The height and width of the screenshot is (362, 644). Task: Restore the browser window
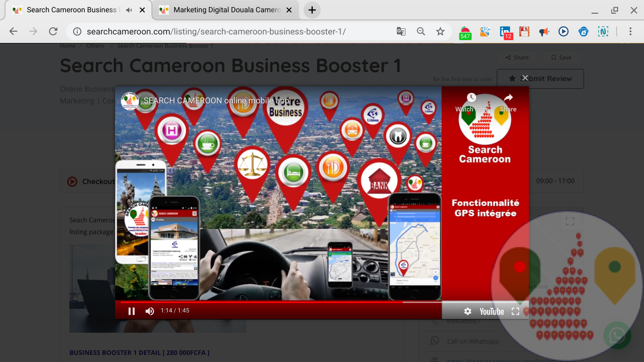tap(615, 10)
